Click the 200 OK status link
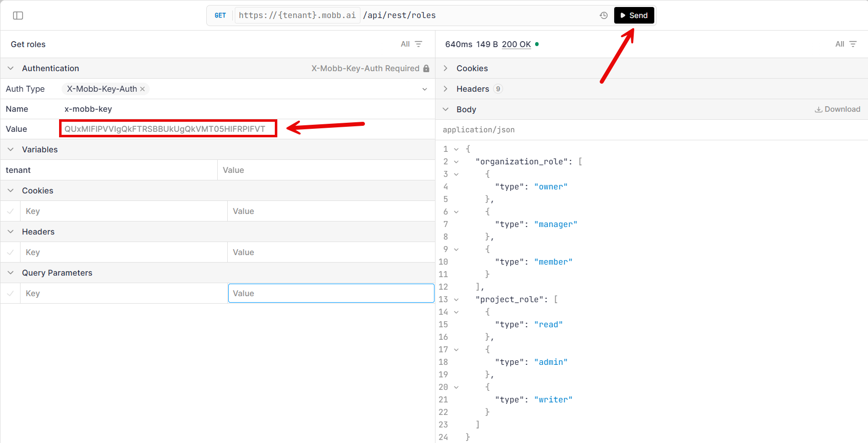This screenshot has height=443, width=868. click(516, 44)
